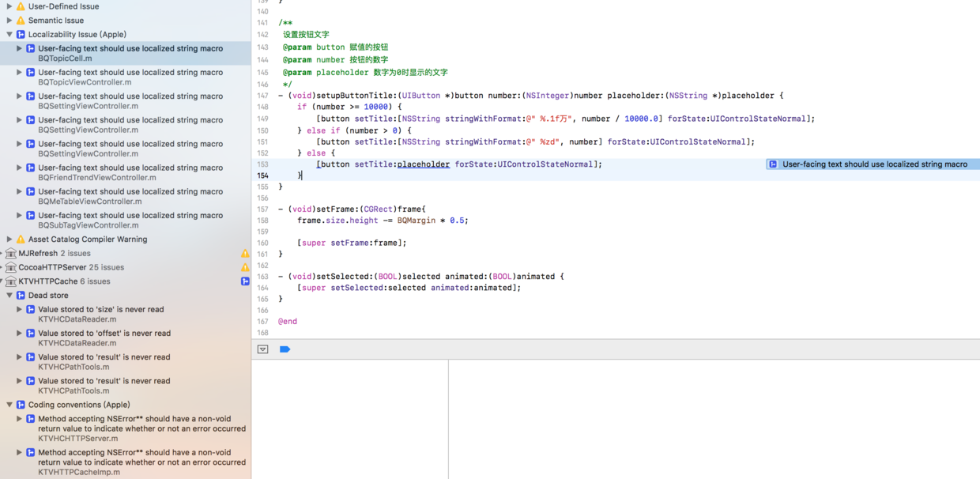Click the KTVHTTPCache project icon
Viewport: 980px width, 479px height.
pos(11,281)
